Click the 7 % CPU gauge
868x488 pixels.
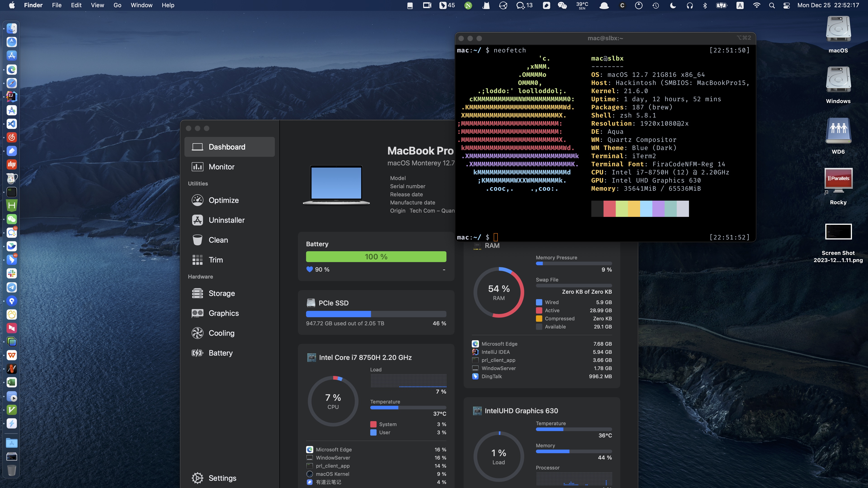333,401
